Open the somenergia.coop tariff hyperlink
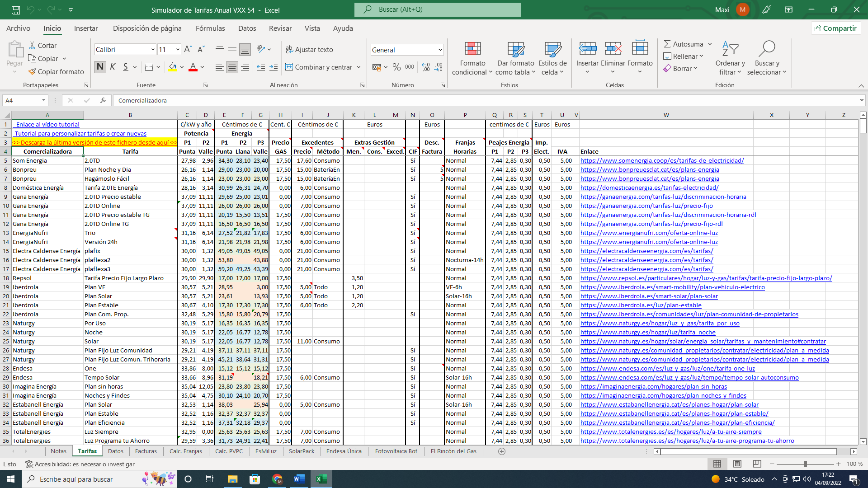Image resolution: width=868 pixels, height=488 pixels. pyautogui.click(x=662, y=160)
